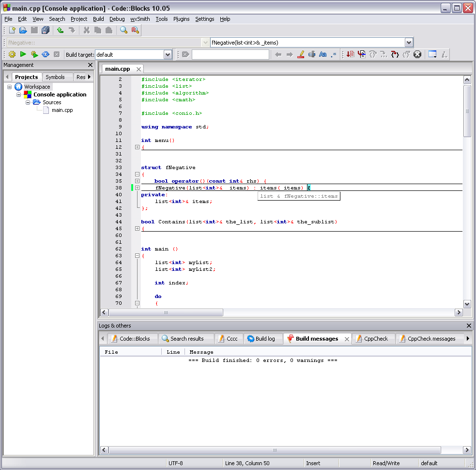The width and height of the screenshot is (476, 470).
Task: Toggle the regex '.*' search option
Action: [334, 55]
